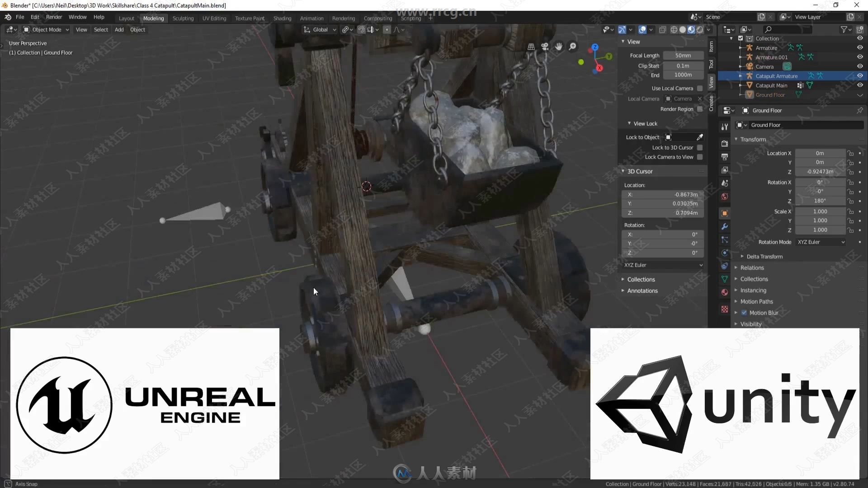
Task: Open the viewport Select menu
Action: [x=101, y=30]
